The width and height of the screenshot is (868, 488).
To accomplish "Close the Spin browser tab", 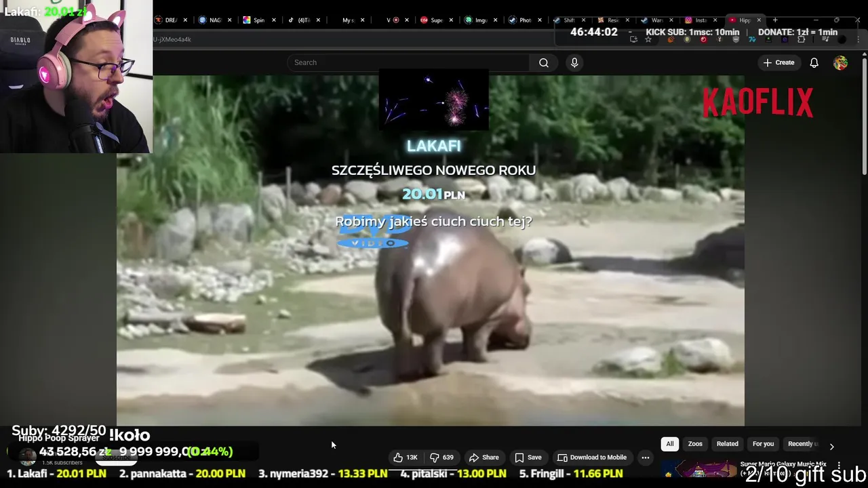I will [x=274, y=20].
